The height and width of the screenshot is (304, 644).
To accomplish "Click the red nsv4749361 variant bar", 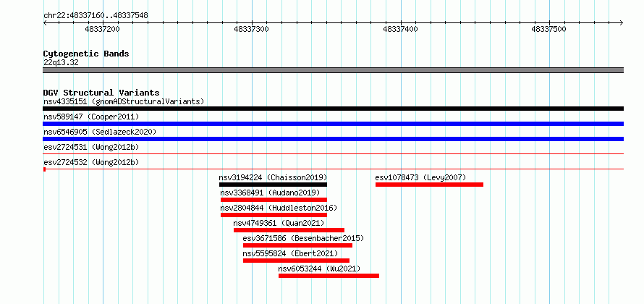I will pos(289,230).
